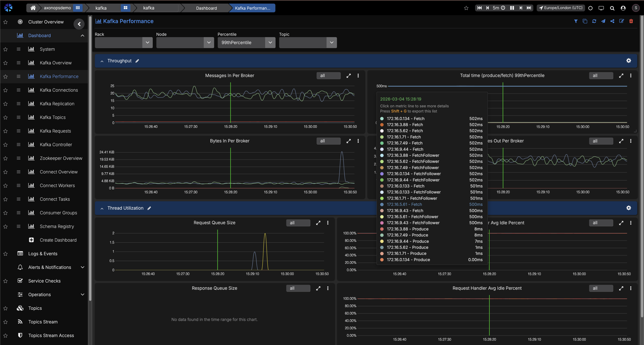
Task: Click the blue filter funnel icon
Action: pos(576,21)
